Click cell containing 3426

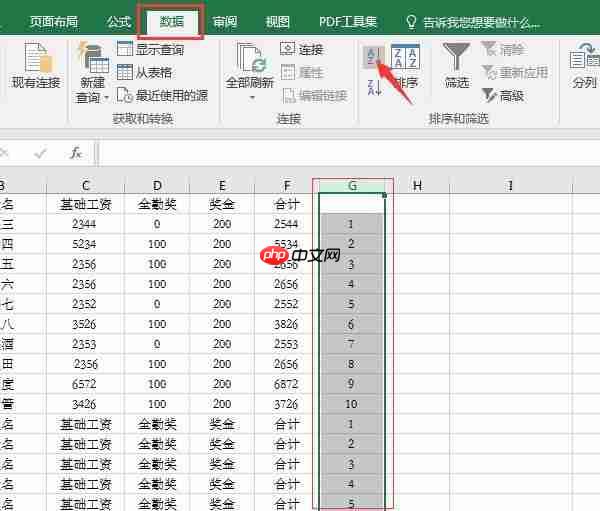click(85, 404)
